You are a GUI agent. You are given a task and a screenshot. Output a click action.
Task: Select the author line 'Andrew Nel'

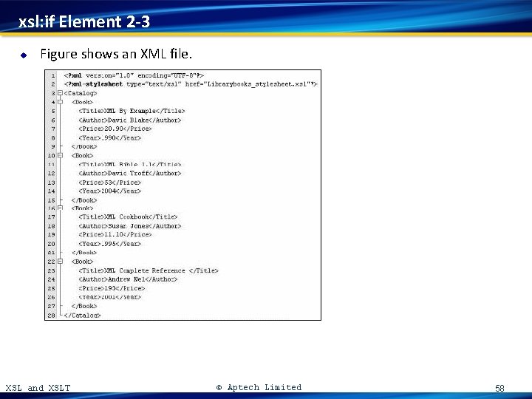(128, 279)
